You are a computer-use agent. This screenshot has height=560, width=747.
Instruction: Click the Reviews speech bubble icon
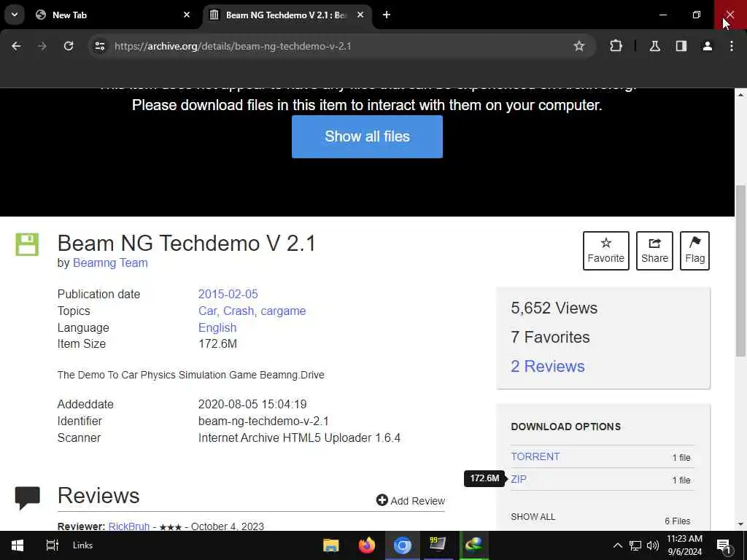pos(27,498)
